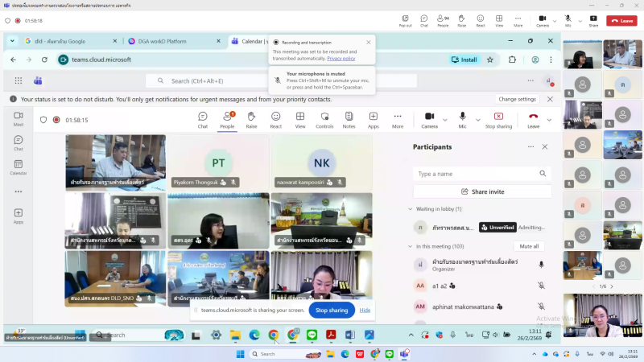Switch to the DGA workD Platform tab

(x=171, y=41)
